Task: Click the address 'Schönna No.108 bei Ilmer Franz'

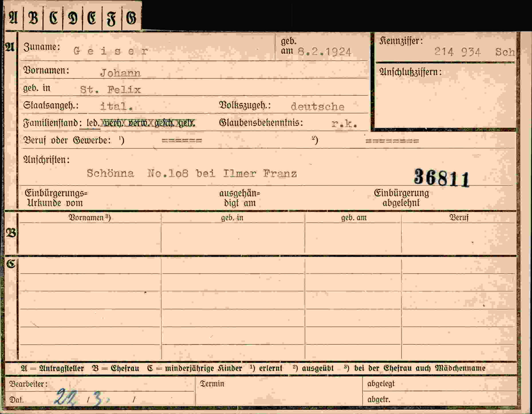Action: [192, 174]
